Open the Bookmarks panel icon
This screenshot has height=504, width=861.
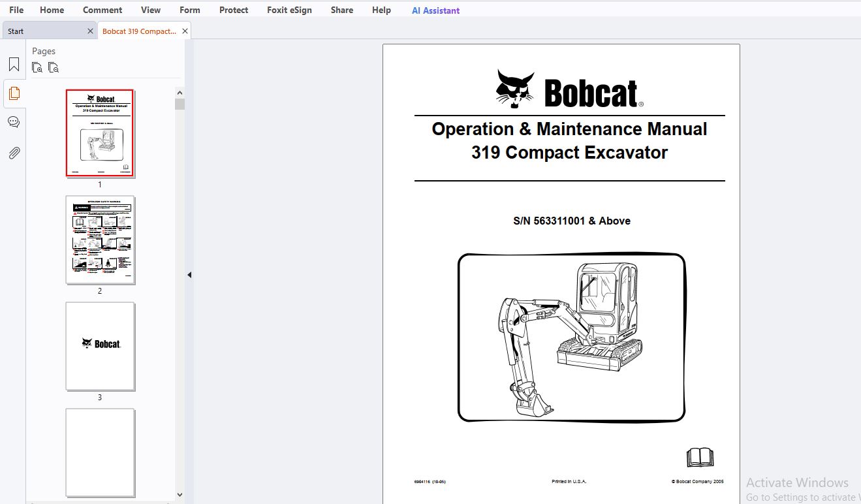[14, 65]
